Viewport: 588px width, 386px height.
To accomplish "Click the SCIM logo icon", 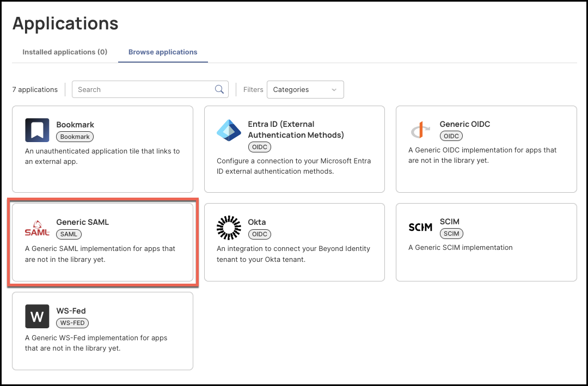I will (x=420, y=228).
